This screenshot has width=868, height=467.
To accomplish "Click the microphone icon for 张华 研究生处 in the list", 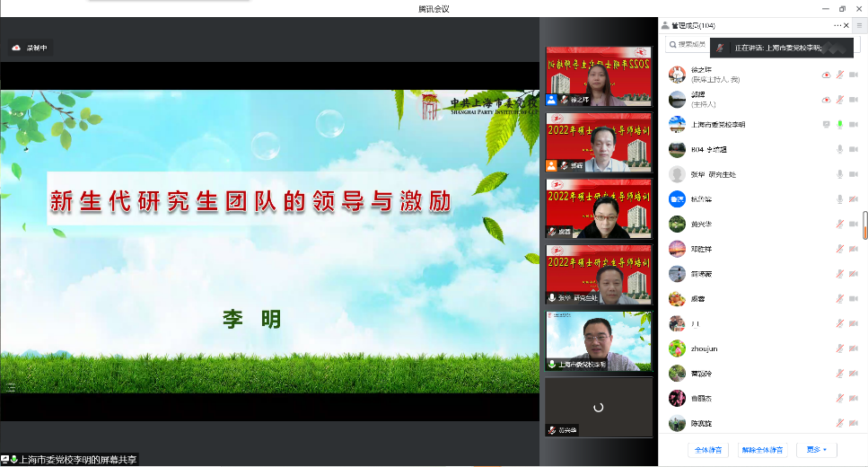I will coord(840,174).
